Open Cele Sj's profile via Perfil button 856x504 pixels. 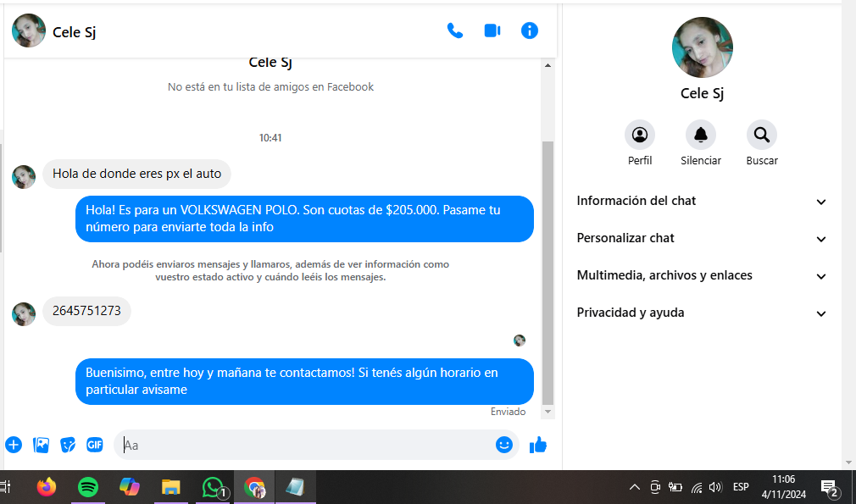[x=640, y=135]
